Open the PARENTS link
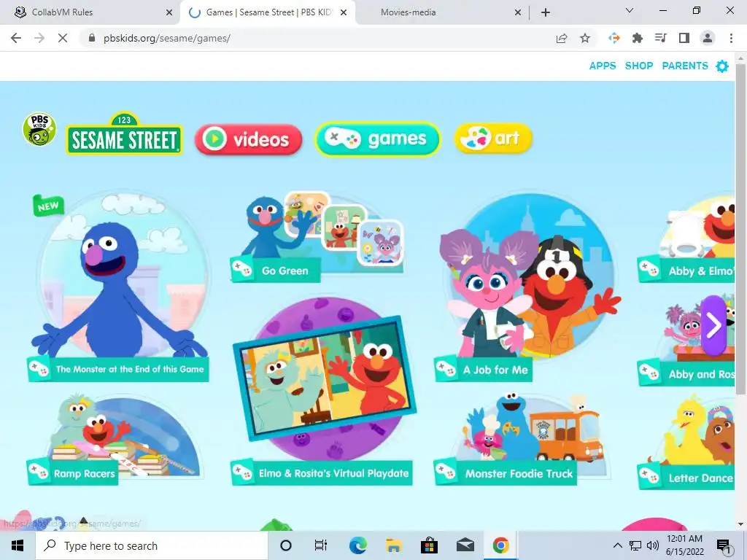This screenshot has height=560, width=747. pos(685,66)
